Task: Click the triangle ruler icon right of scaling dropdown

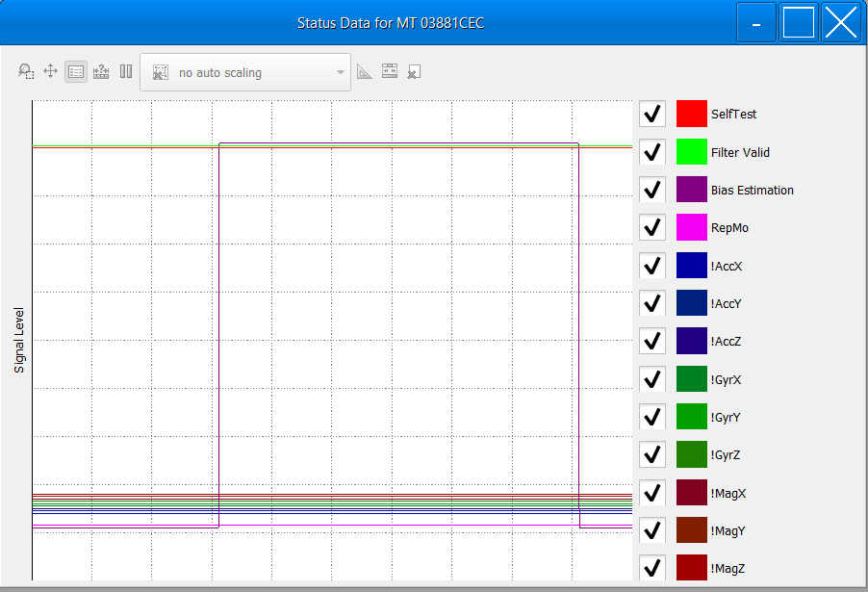Action: (363, 70)
